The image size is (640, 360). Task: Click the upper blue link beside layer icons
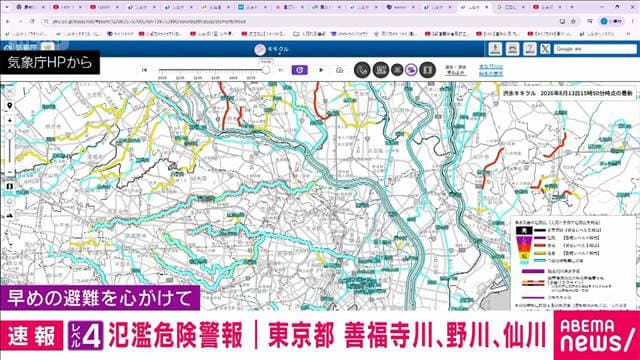[x=491, y=67]
